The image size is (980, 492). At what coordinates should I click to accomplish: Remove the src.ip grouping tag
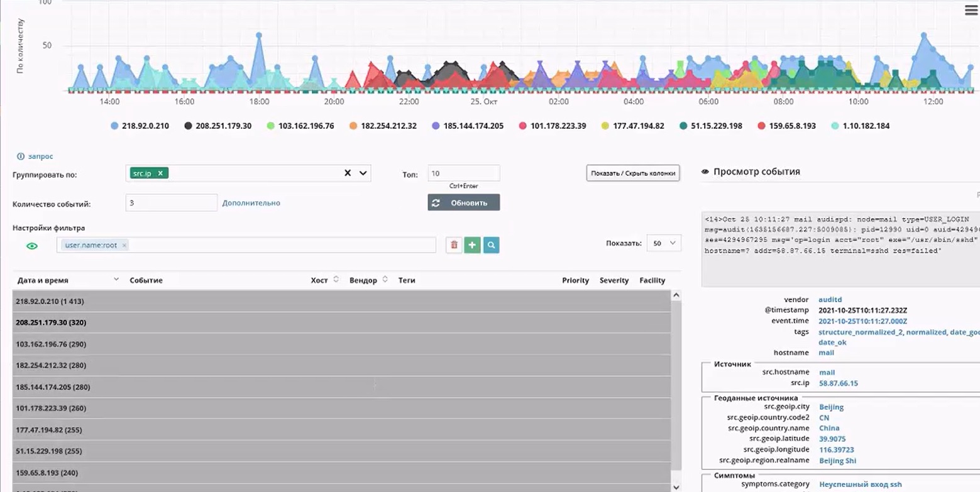(160, 173)
